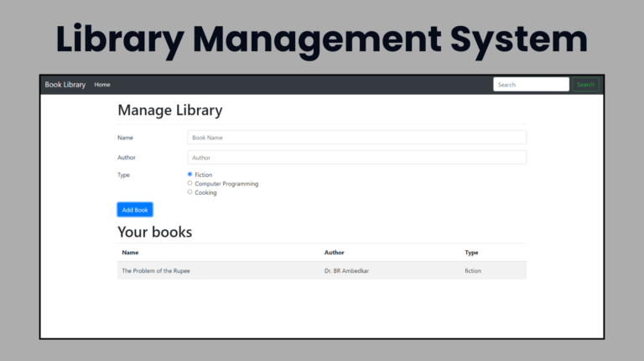Click the Type label beside radio options
The width and height of the screenshot is (644, 361).
tap(124, 175)
